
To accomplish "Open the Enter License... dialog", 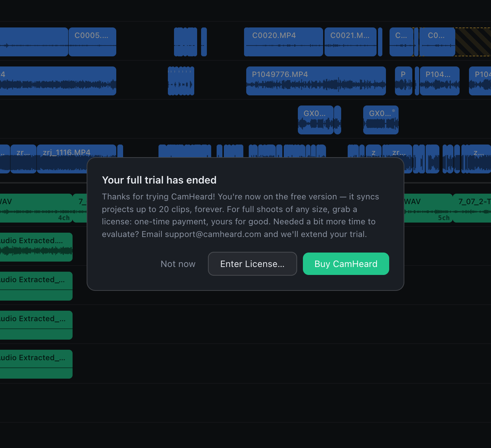I will 252,264.
